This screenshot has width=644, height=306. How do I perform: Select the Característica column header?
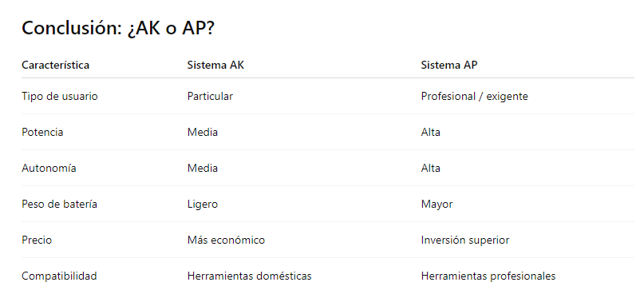point(55,65)
